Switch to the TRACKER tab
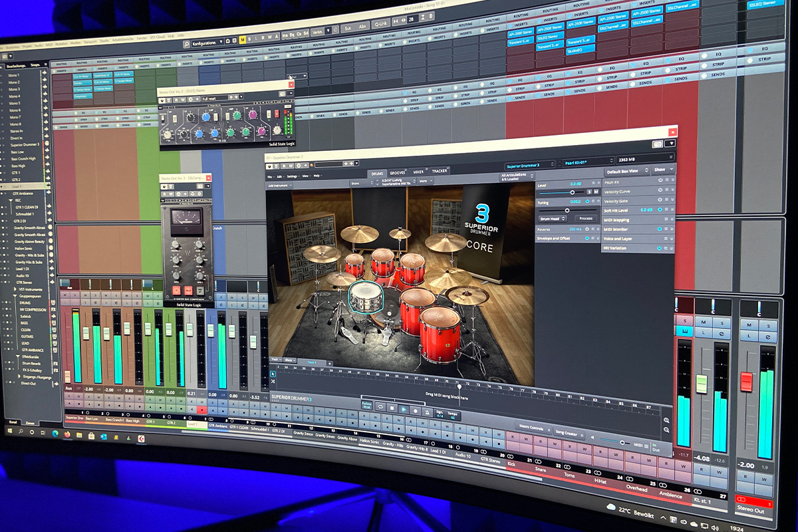Screen dimensions: 798x532 pyautogui.click(x=440, y=171)
